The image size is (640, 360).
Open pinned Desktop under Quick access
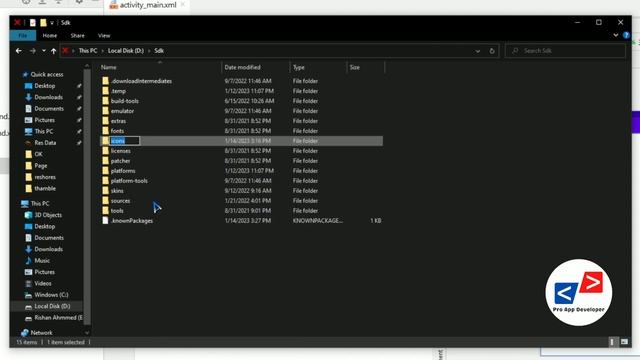(44, 86)
